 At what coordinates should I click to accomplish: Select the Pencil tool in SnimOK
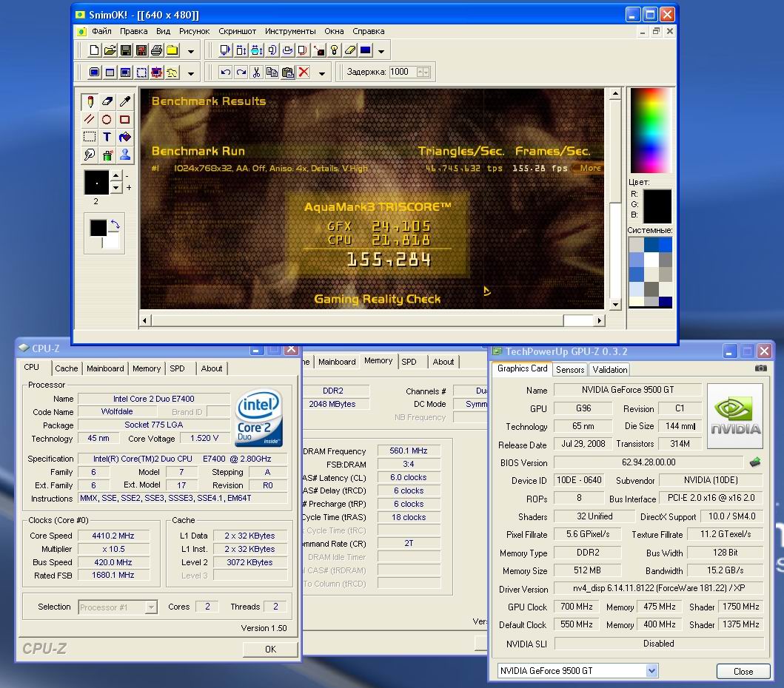[x=90, y=102]
